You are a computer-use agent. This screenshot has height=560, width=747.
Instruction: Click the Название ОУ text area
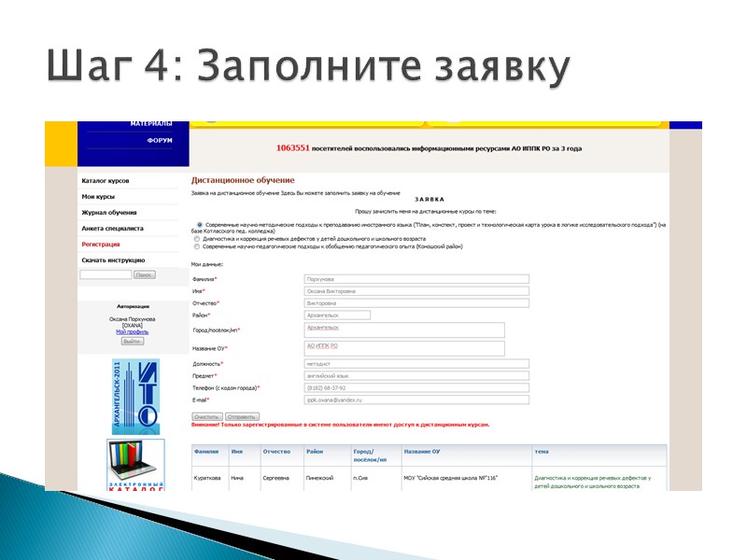[404, 348]
